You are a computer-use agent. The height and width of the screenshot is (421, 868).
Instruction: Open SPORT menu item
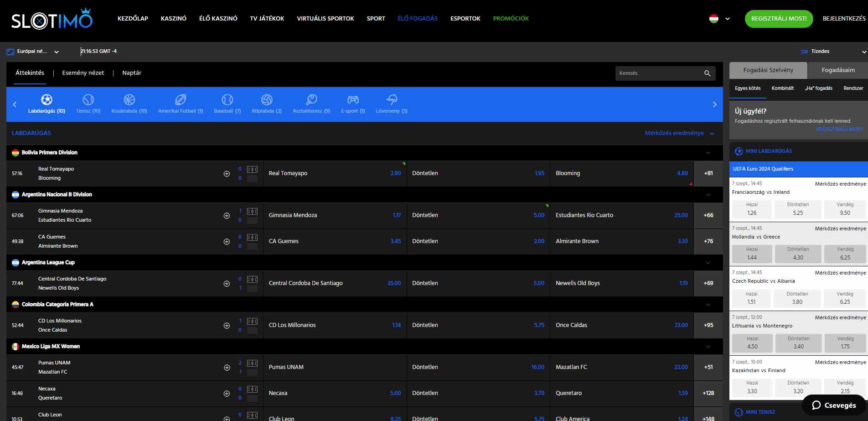tap(376, 19)
